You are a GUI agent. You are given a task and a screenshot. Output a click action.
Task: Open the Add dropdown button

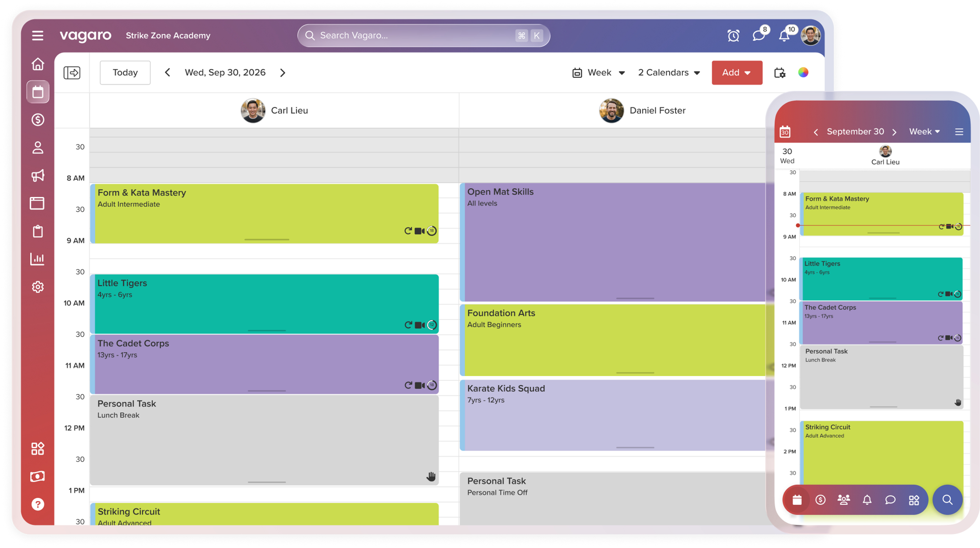point(737,72)
